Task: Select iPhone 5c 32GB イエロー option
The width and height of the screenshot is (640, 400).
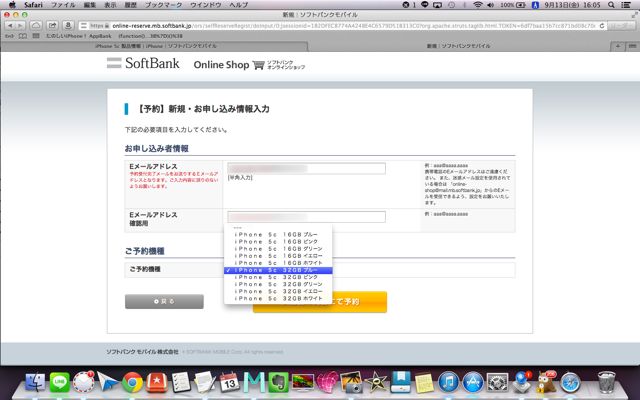Action: pyautogui.click(x=278, y=291)
